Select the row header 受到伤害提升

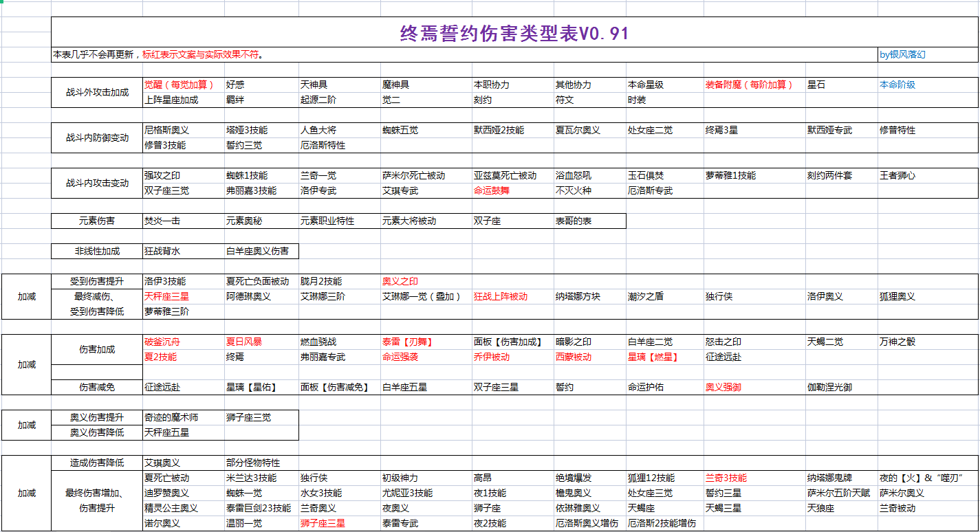click(x=97, y=281)
